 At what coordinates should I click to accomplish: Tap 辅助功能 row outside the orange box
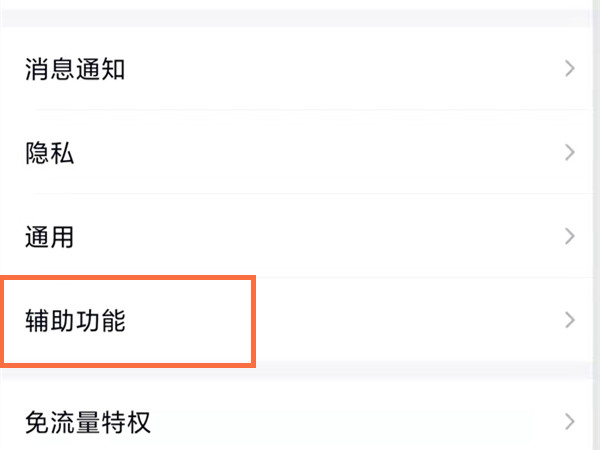(x=400, y=321)
